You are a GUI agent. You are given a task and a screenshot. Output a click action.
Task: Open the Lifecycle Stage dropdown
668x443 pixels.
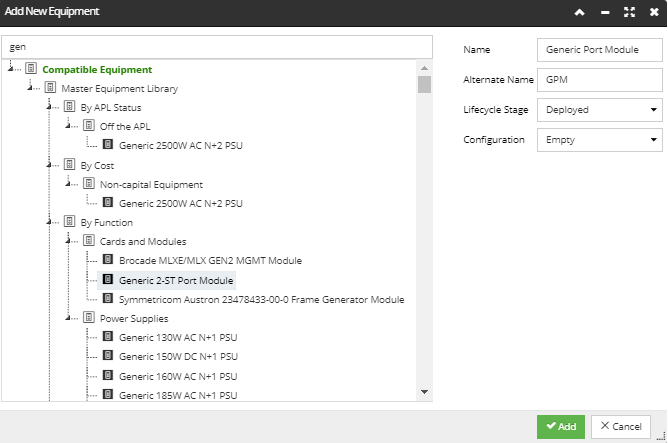tap(599, 110)
